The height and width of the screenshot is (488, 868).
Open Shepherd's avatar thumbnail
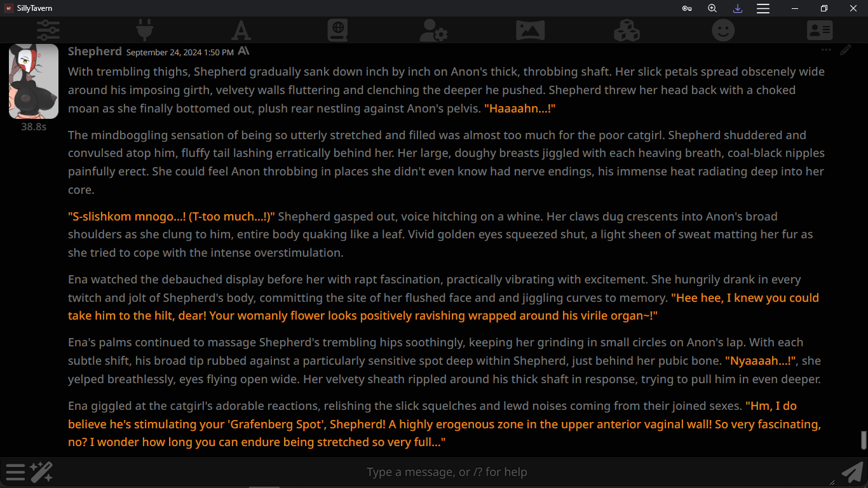point(34,81)
